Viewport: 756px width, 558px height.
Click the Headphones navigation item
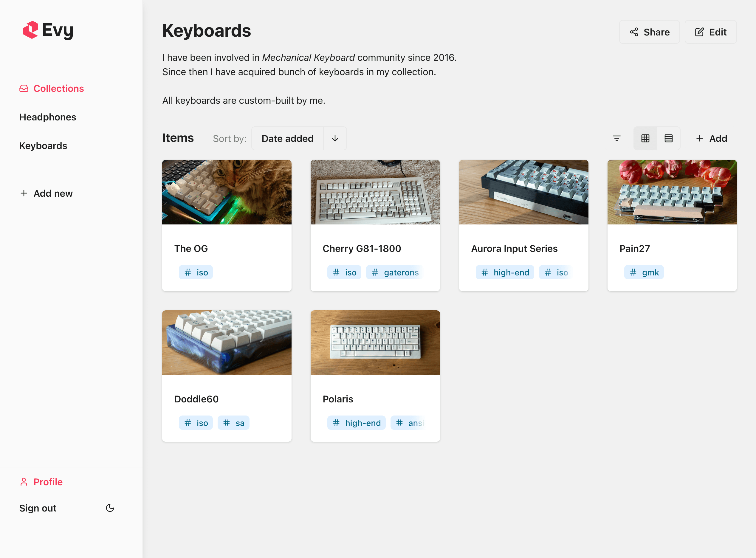47,117
